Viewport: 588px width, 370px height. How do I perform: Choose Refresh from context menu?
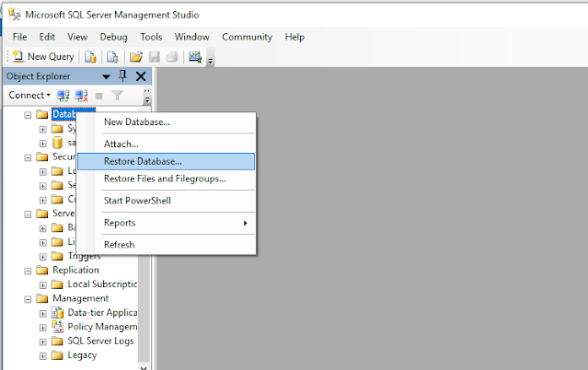coord(167,245)
